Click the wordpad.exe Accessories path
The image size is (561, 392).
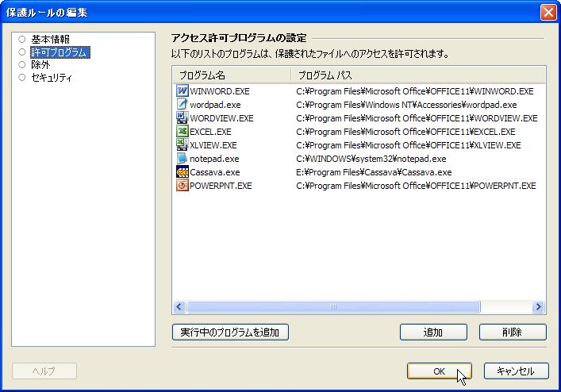[406, 105]
